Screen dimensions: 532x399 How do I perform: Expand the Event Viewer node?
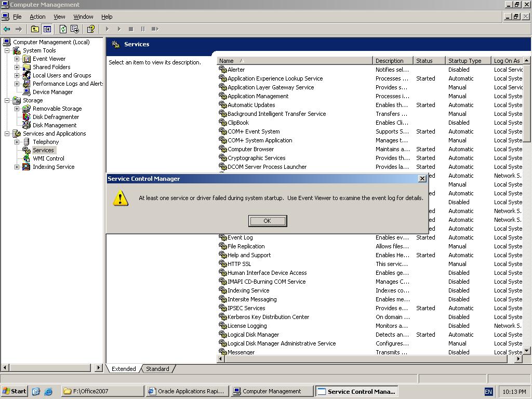click(x=17, y=59)
